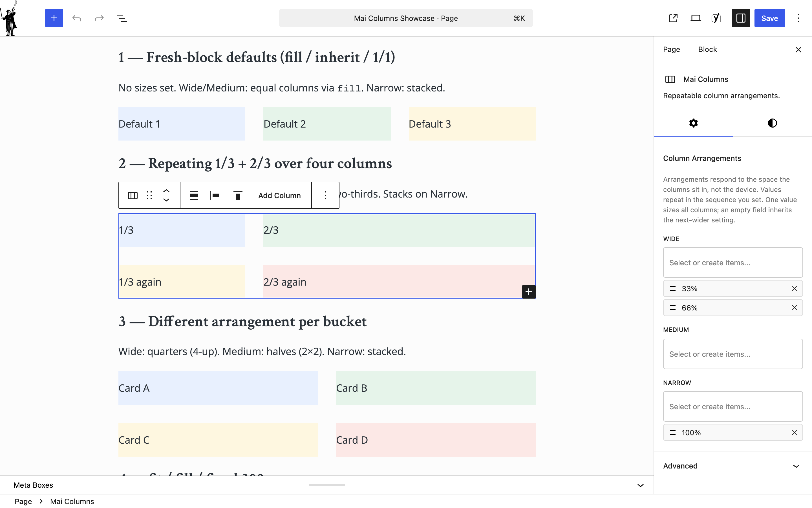812x508 pixels.
Task: Open the block alignment option
Action: coord(194,195)
